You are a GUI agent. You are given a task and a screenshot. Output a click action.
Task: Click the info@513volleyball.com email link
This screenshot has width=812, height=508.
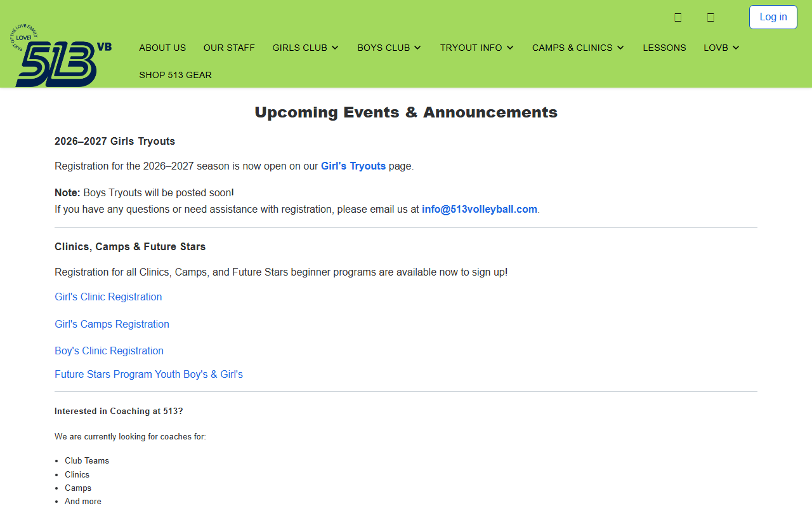pos(480,210)
